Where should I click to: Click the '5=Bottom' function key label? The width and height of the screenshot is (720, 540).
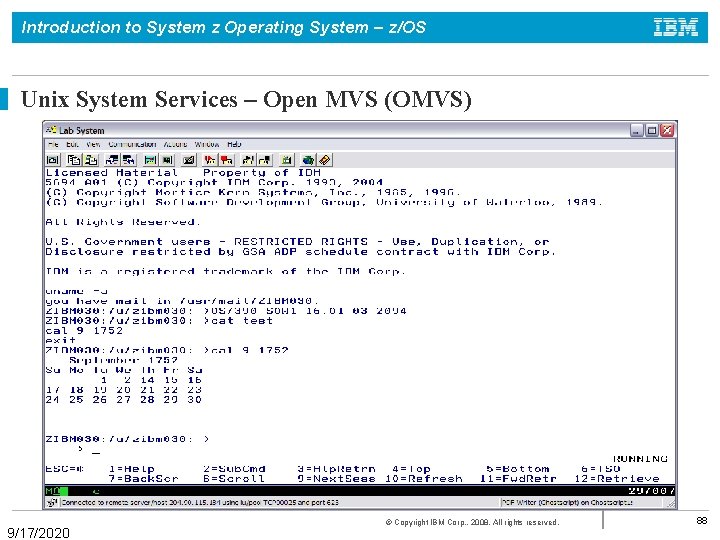(x=518, y=469)
